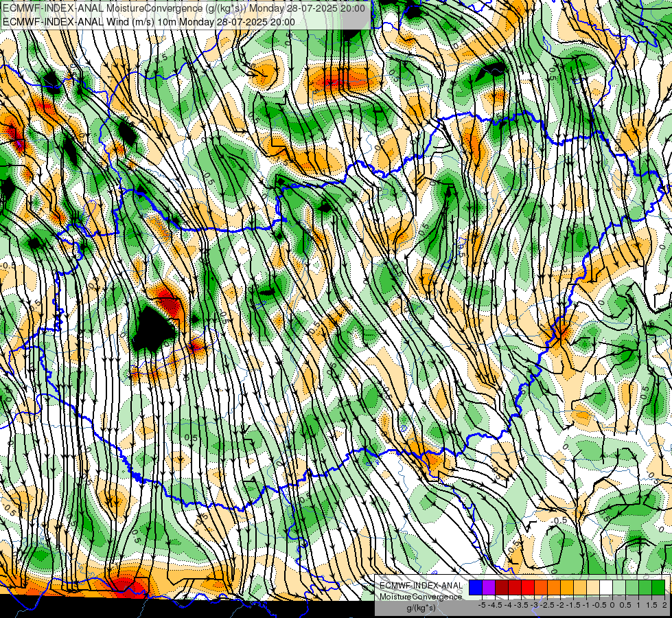Click the g/(kg*s) unit label in legend
Screen dimensions: 672x618
coord(421,608)
